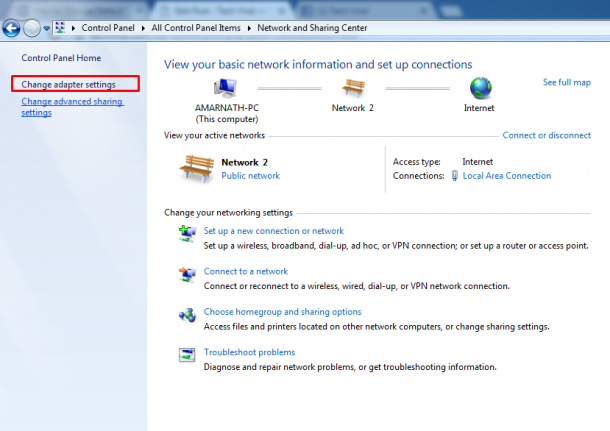
Task: Click the Back navigation arrow button
Action: coord(13,28)
